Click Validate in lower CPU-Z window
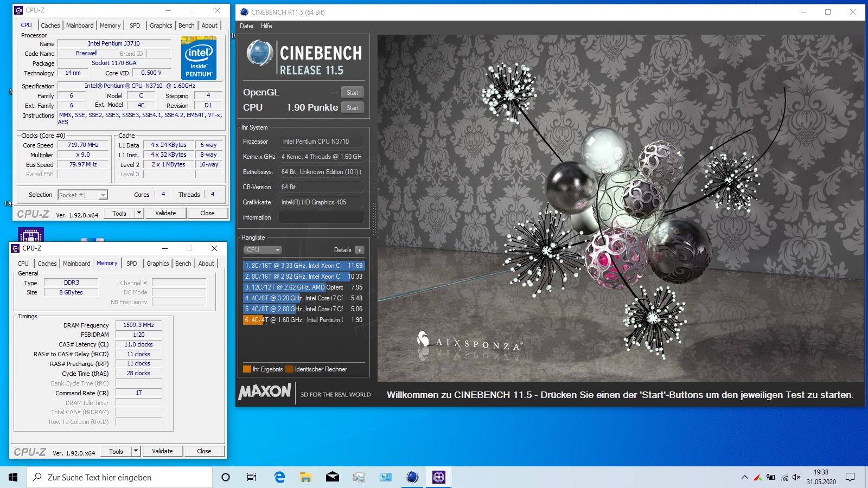 point(162,451)
